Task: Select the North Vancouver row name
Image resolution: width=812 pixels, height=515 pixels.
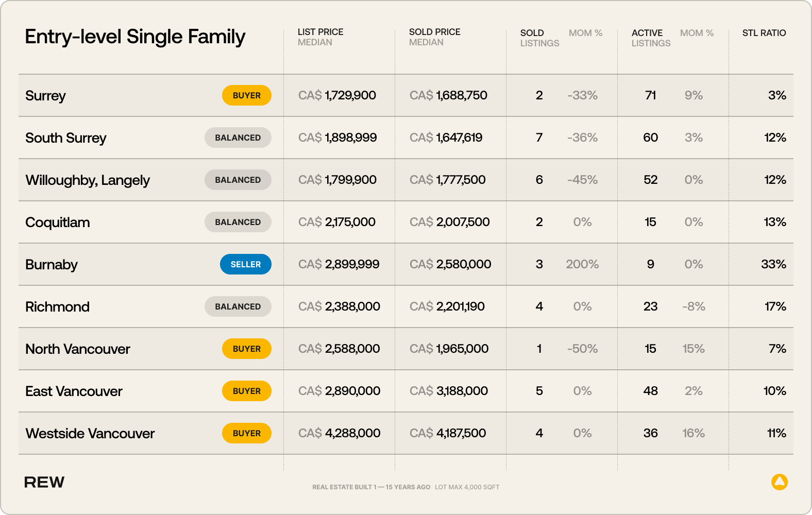Action: (78, 349)
